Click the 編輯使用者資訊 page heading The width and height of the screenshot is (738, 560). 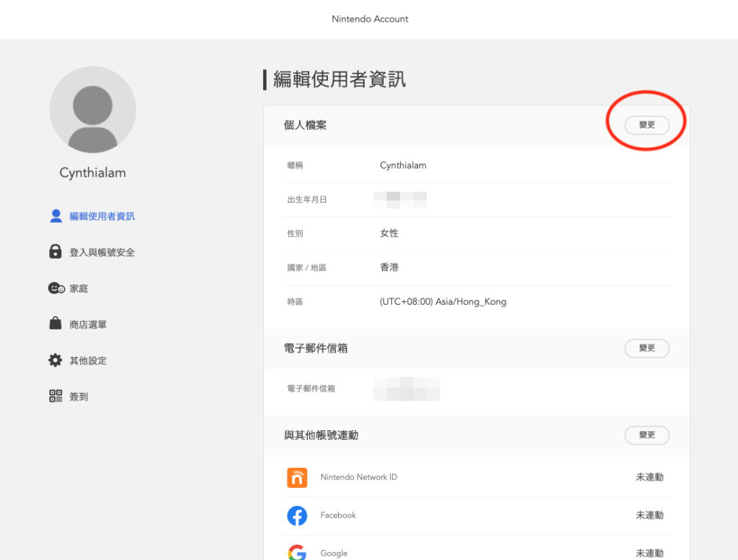339,79
